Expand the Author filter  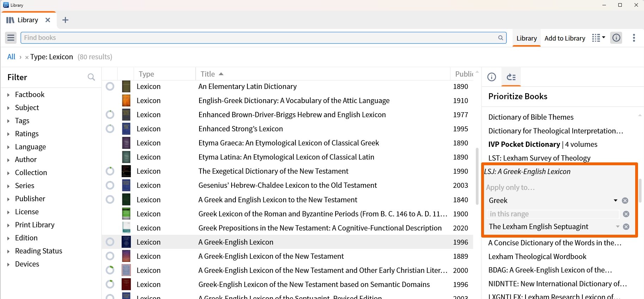click(x=8, y=160)
